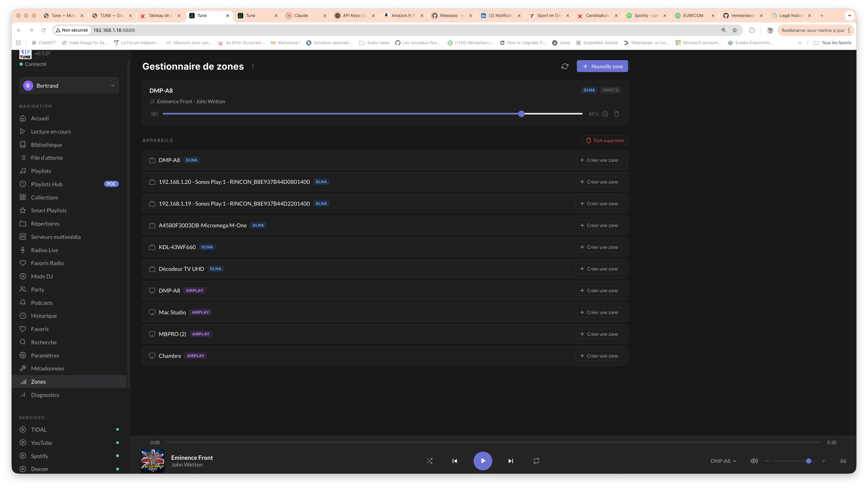Image resolution: width=868 pixels, height=488 pixels.
Task: Click Tout supprimer to remove devices
Action: 605,140
